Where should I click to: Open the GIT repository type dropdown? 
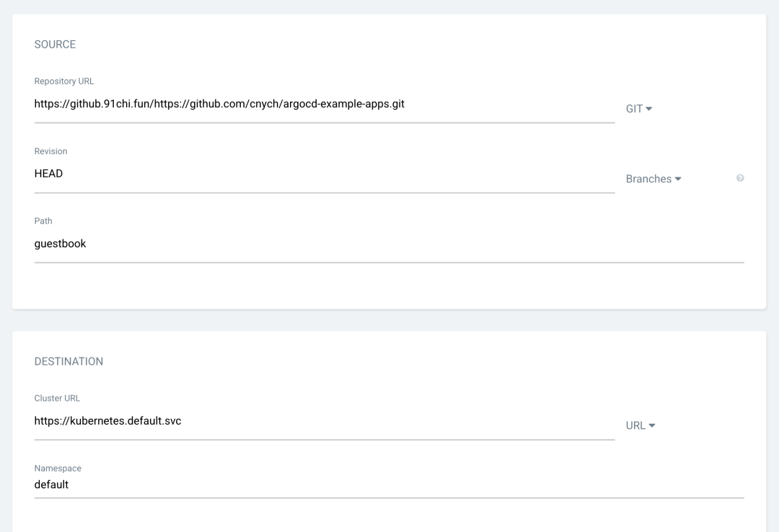coord(638,109)
